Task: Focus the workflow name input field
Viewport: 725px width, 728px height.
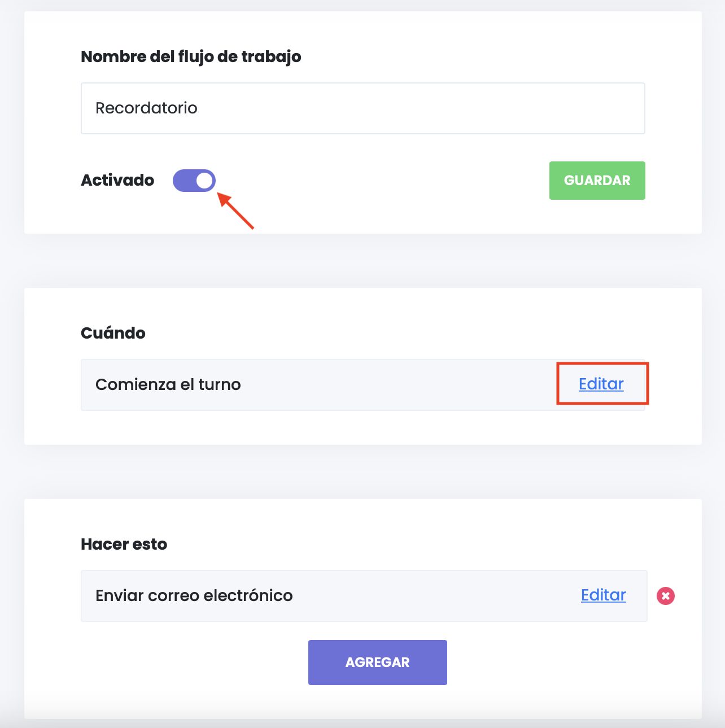Action: (x=363, y=108)
